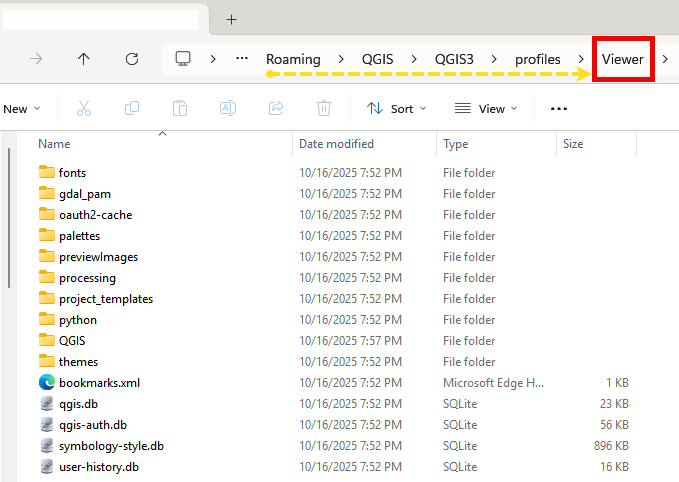The image size is (679, 482).
Task: Select the python folder icon
Action: point(47,319)
